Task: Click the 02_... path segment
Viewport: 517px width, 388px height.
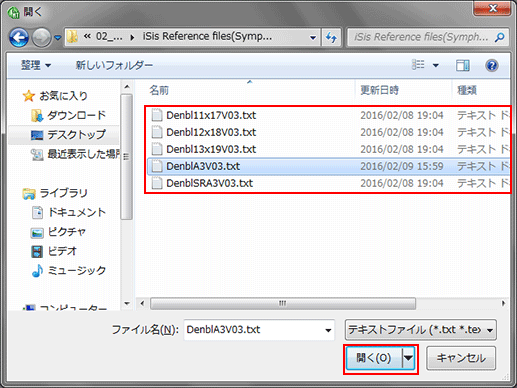Action: tap(109, 36)
